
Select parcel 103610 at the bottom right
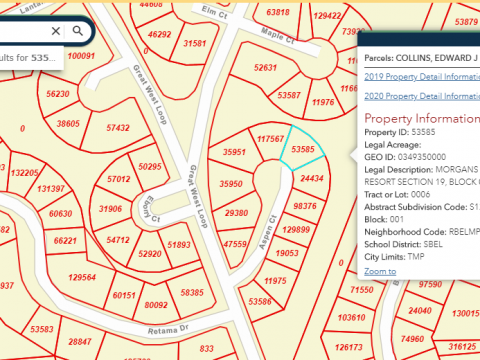pos(351,318)
